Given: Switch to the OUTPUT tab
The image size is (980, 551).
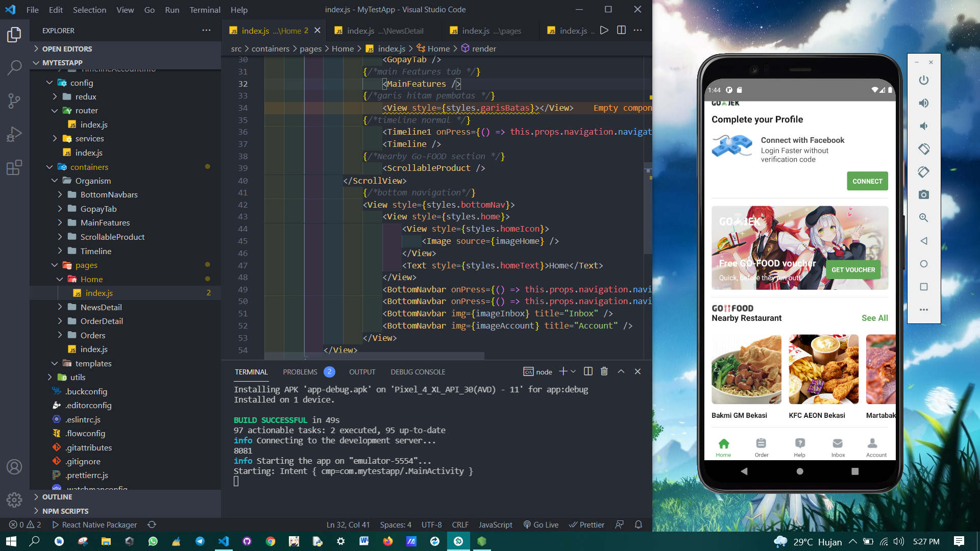Looking at the screenshot, I should point(362,371).
